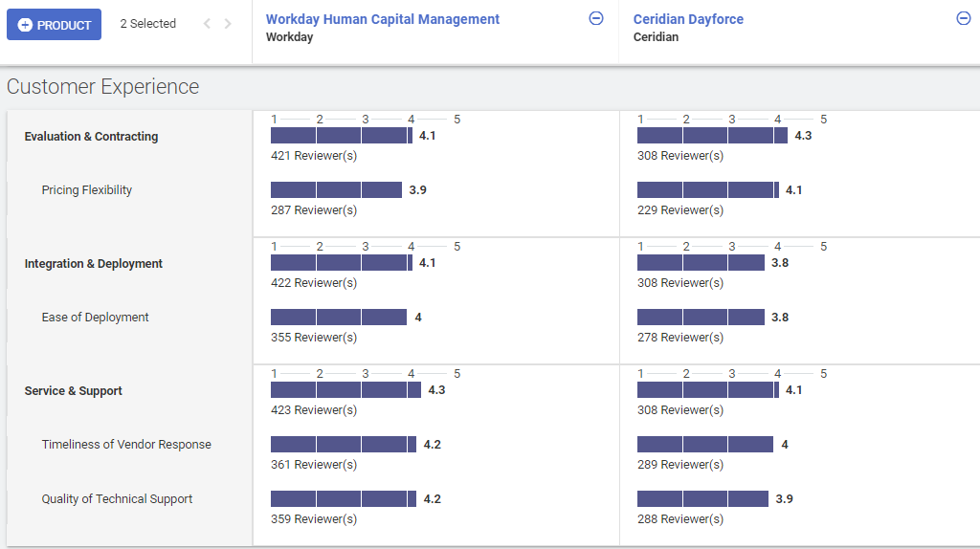The height and width of the screenshot is (549, 980).
Task: Click Workday Evaluation & Contracting 4.1 rating bar
Action: pos(342,136)
